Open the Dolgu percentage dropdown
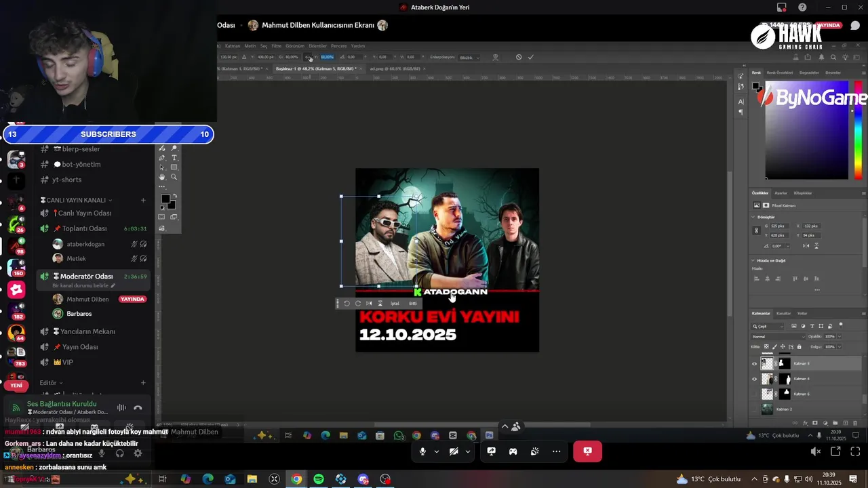The image size is (868, 488). pos(839,346)
